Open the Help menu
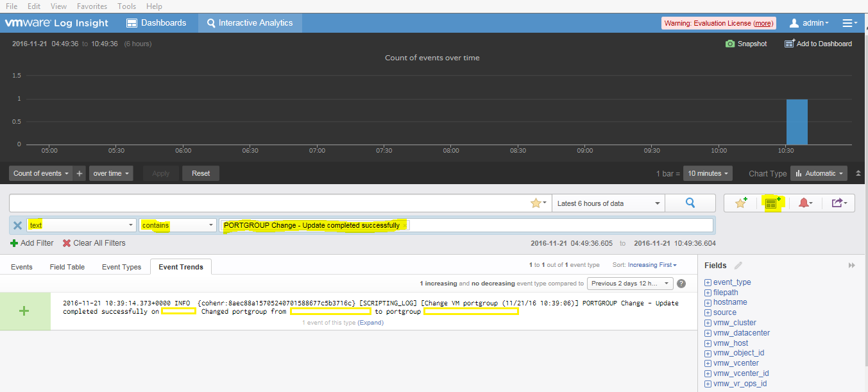868x392 pixels. point(154,6)
